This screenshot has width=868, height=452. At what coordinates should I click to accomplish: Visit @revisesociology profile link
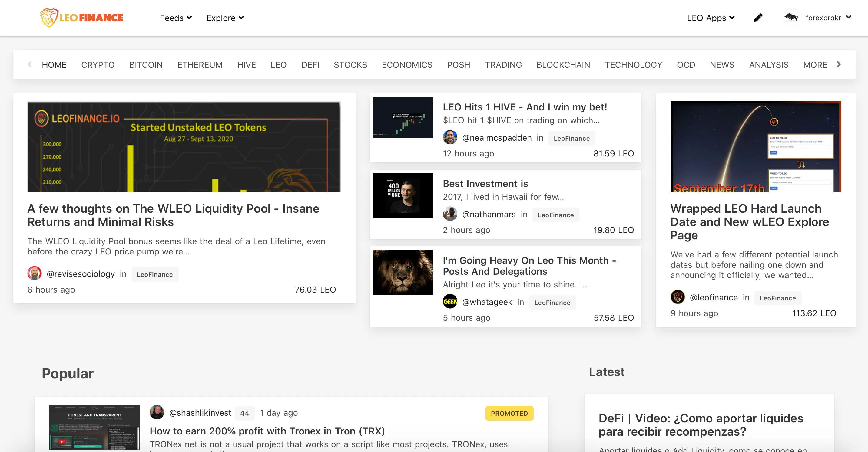[x=81, y=273]
